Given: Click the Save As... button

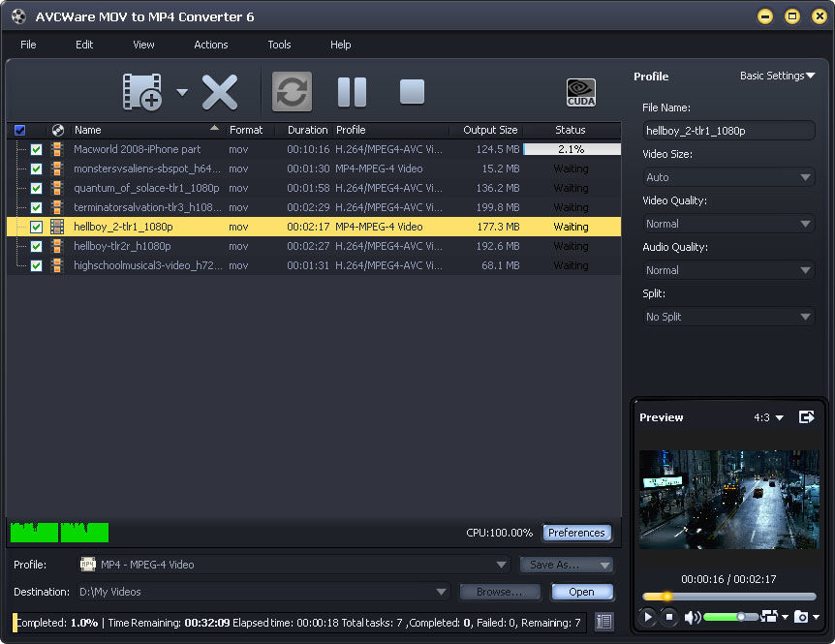Looking at the screenshot, I should [x=566, y=565].
